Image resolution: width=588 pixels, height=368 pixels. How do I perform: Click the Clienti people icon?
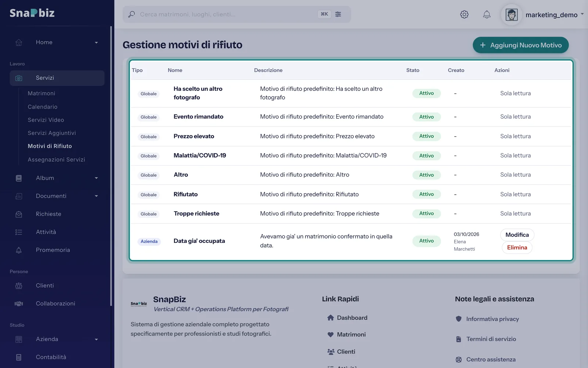point(19,286)
